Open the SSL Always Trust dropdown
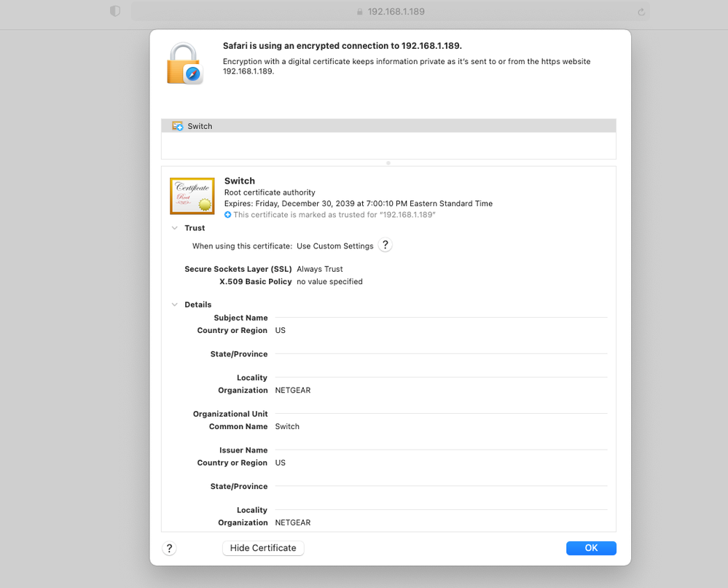The height and width of the screenshot is (588, 728). point(319,269)
